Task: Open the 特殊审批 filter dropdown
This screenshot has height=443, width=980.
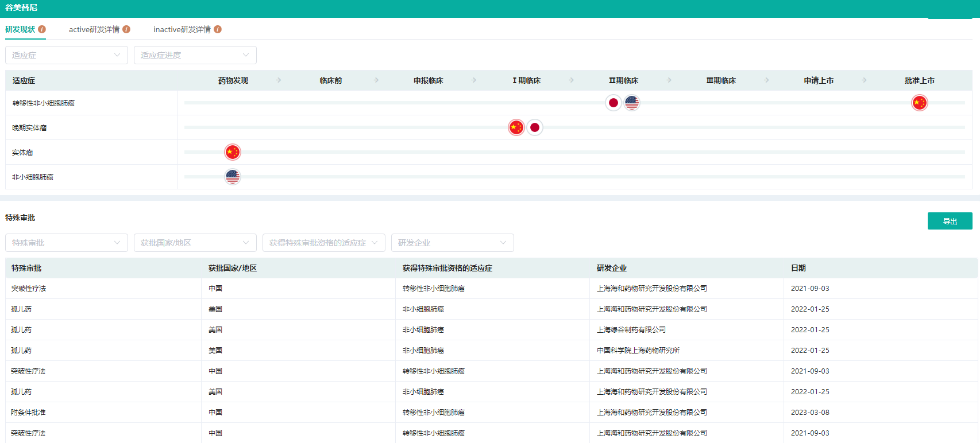Action: (x=66, y=243)
